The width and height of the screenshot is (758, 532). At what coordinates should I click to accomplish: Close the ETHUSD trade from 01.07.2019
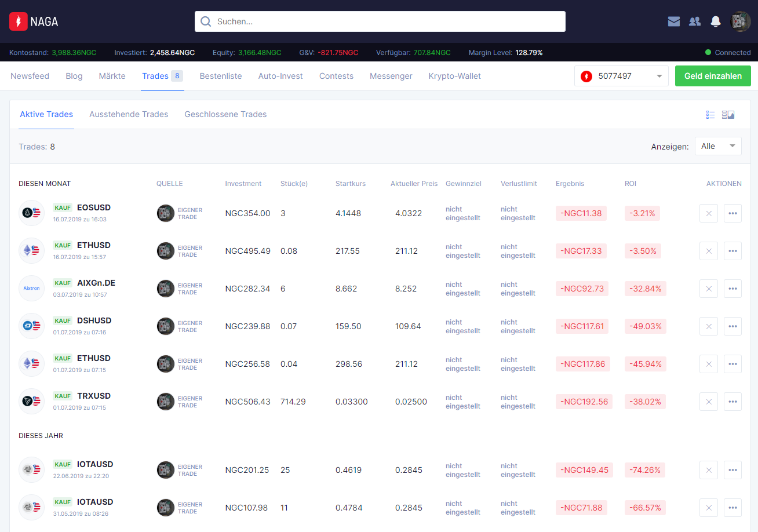coord(709,364)
